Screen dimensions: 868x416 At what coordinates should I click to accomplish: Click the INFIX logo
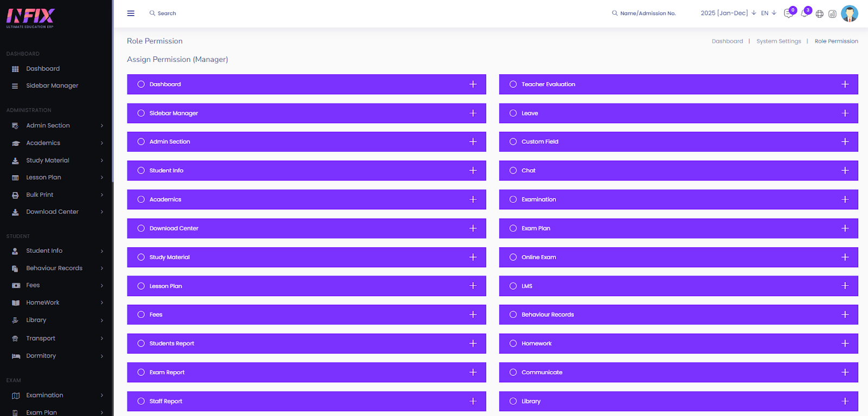(x=30, y=18)
